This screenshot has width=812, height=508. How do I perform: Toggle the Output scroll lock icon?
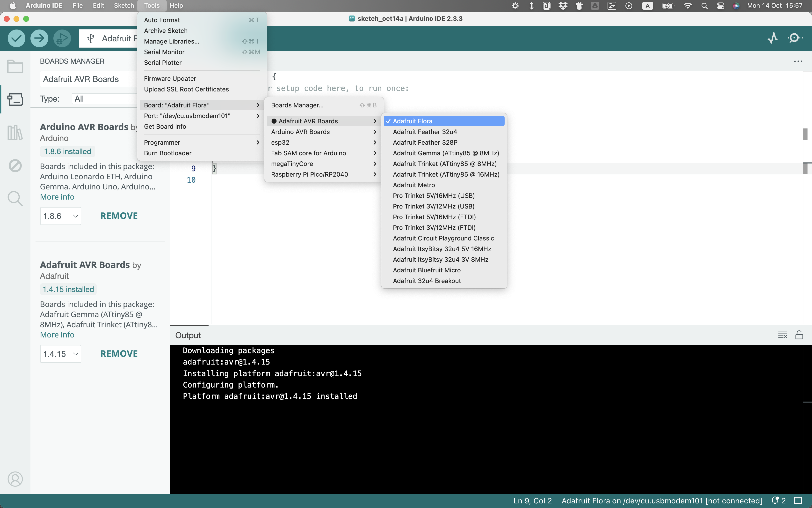pos(799,335)
